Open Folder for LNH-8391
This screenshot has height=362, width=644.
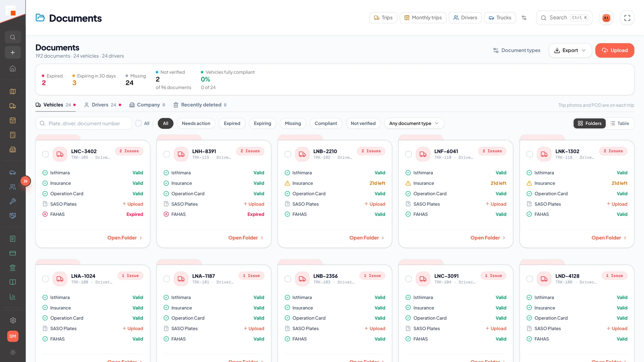246,238
